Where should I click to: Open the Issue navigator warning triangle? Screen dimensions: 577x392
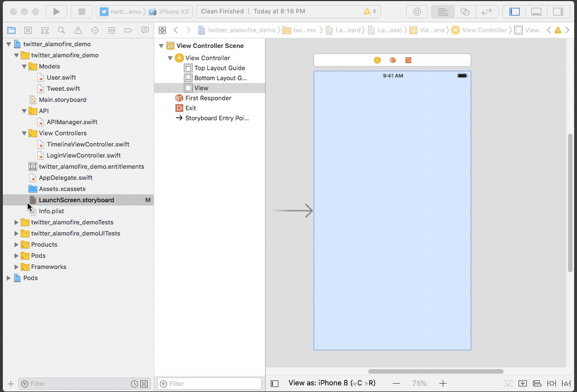[78, 30]
